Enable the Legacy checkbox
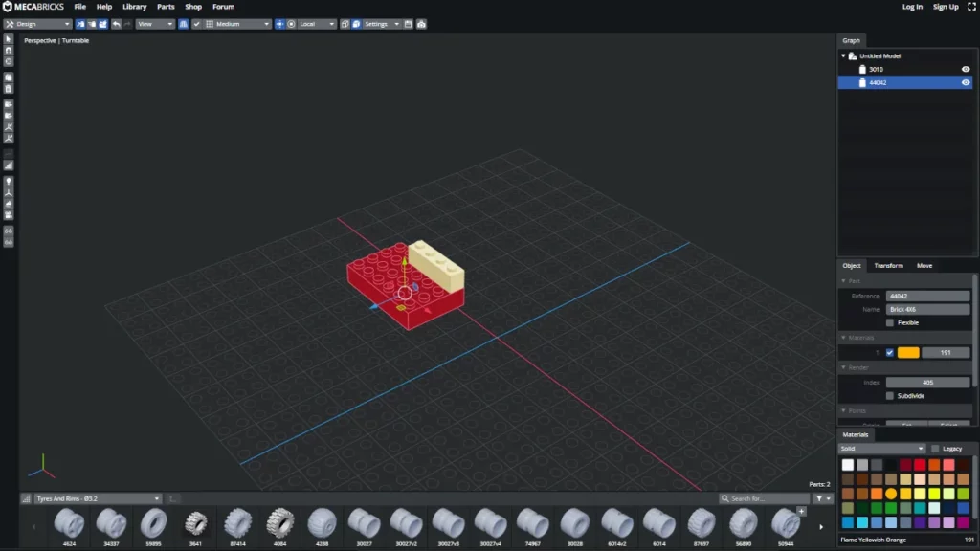This screenshot has width=980, height=551. [935, 449]
